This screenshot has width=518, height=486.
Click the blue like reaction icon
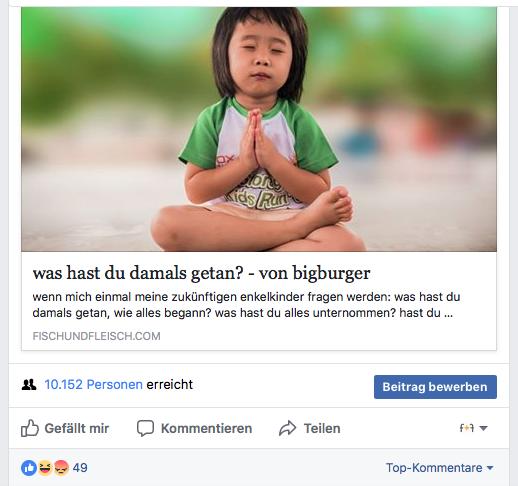coord(29,468)
